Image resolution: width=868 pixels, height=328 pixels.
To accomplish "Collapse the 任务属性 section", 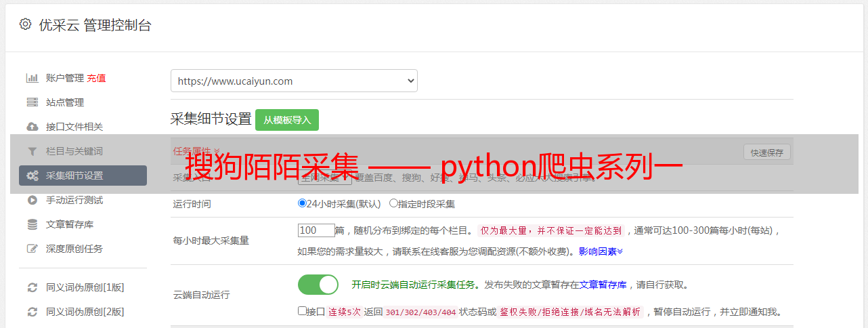I will pos(196,150).
